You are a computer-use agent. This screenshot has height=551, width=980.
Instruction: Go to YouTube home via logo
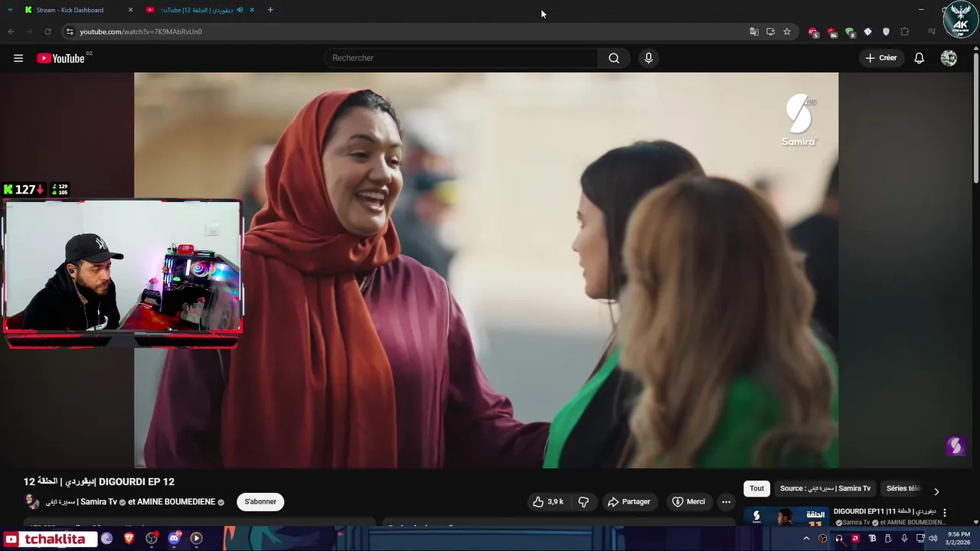coord(60,58)
